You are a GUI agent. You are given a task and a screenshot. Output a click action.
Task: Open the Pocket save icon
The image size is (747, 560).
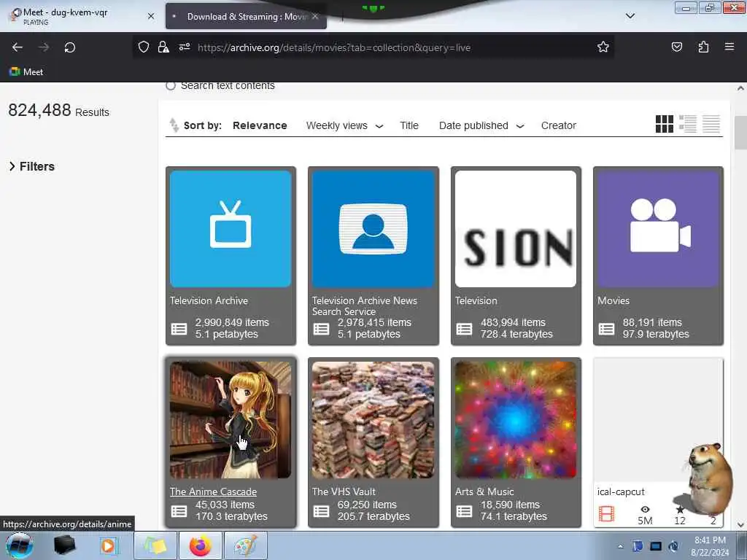[676, 47]
